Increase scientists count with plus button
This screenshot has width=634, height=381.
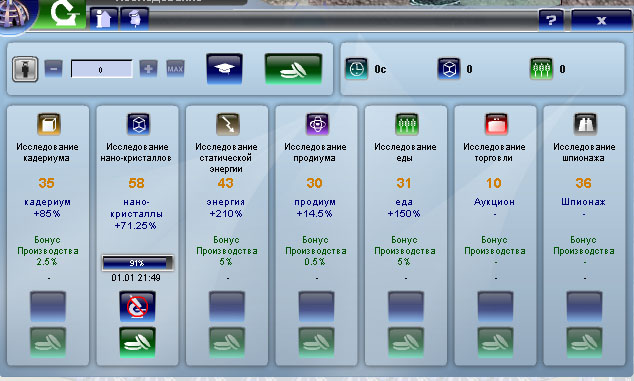click(x=148, y=69)
